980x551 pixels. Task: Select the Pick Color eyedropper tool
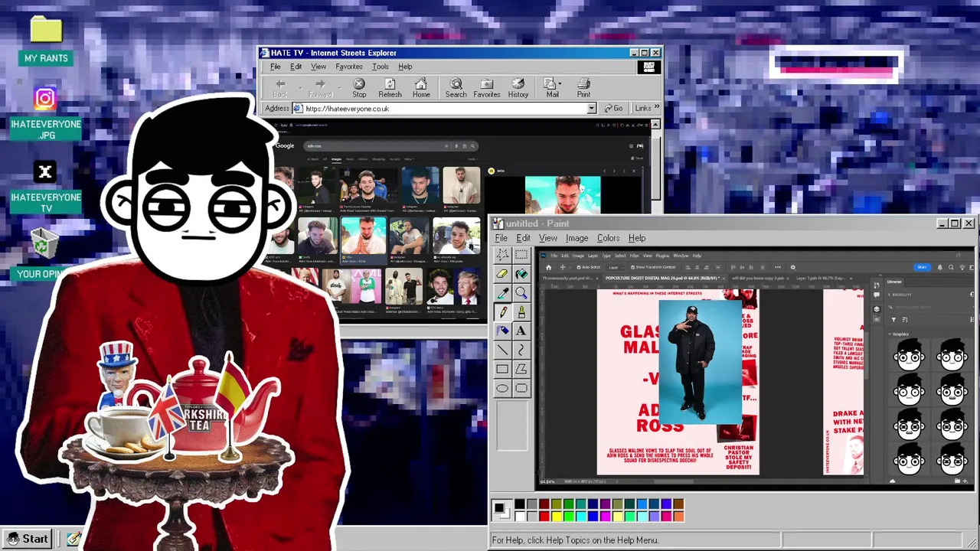(502, 293)
